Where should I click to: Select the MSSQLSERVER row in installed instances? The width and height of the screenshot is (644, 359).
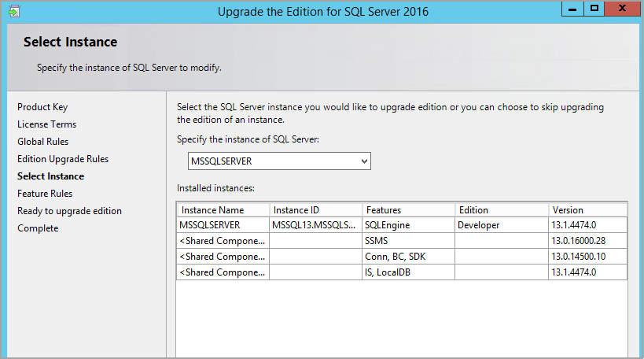point(402,225)
